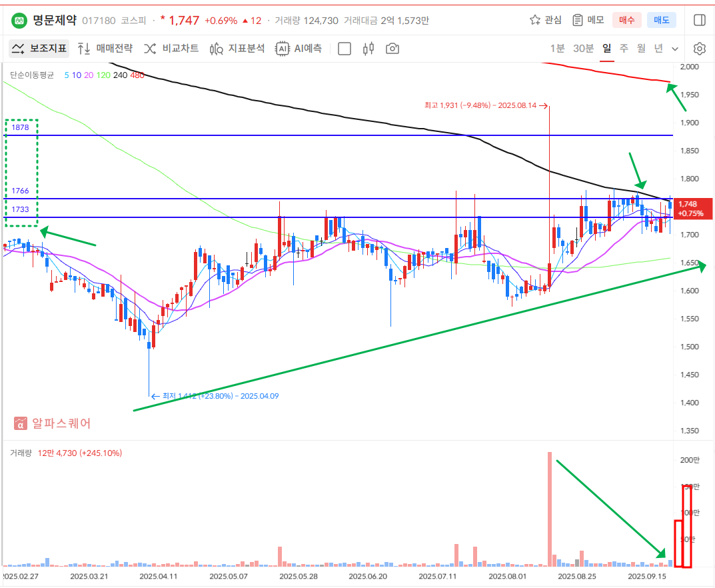
Task: Click the candlestick chart type icon
Action: [368, 49]
